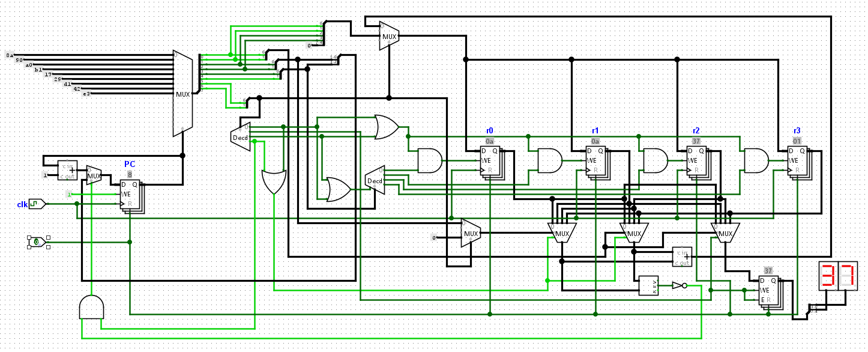The width and height of the screenshot is (868, 352).
Task: Click the NOT gate after the comparator
Action: pos(679,286)
